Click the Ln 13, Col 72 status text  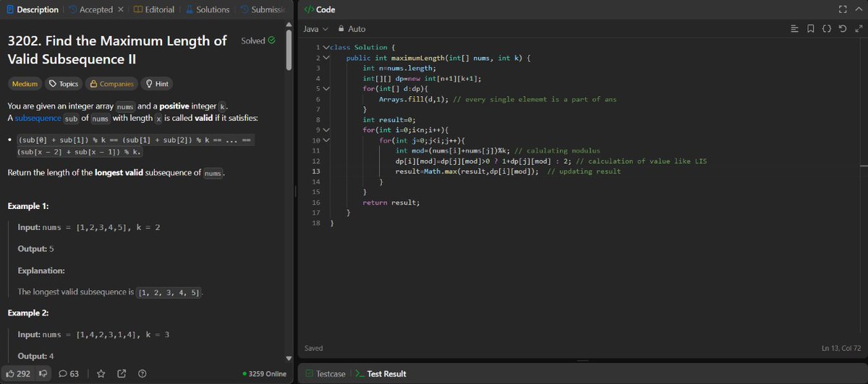point(841,349)
